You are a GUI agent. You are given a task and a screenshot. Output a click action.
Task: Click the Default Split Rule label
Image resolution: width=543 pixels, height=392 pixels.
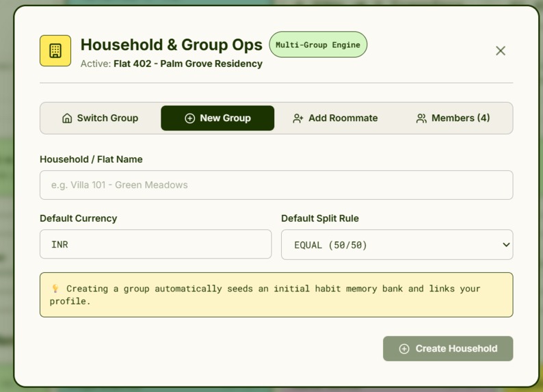(320, 218)
